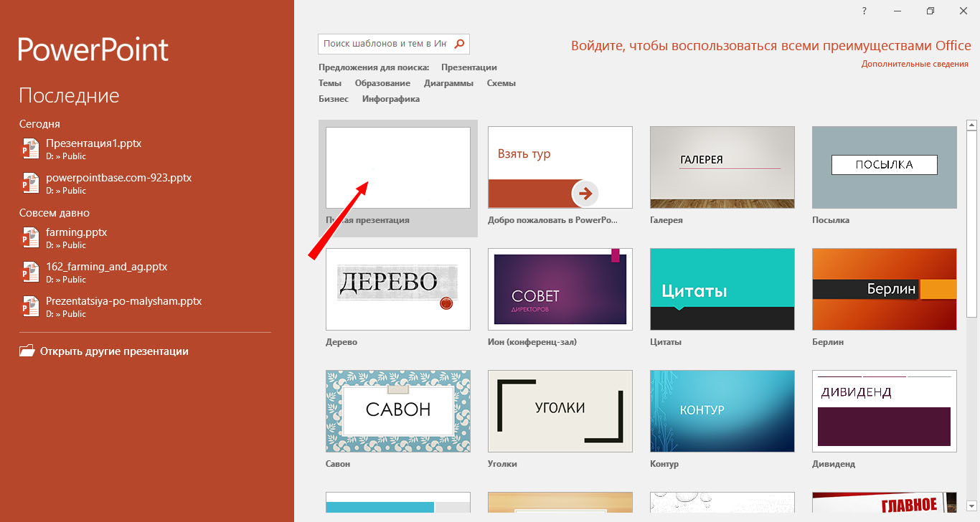Click the template list scrollbar thumb
The image size is (980, 522).
[972, 224]
